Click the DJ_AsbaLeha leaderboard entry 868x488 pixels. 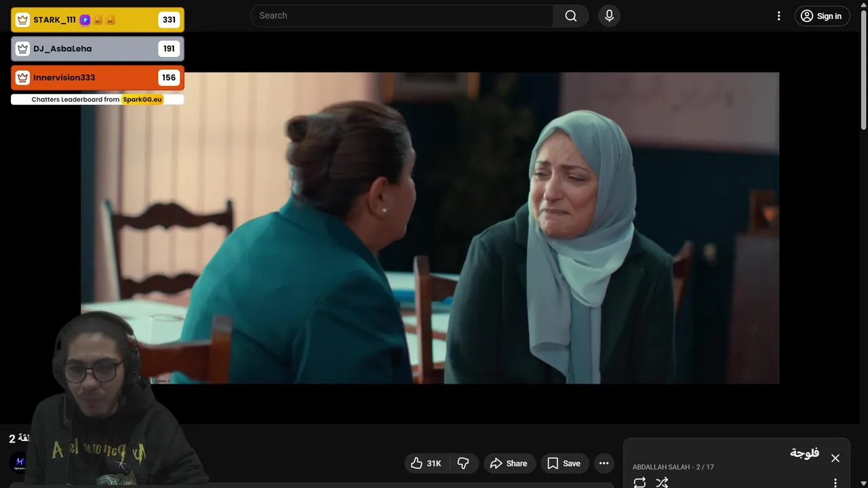pyautogui.click(x=98, y=49)
